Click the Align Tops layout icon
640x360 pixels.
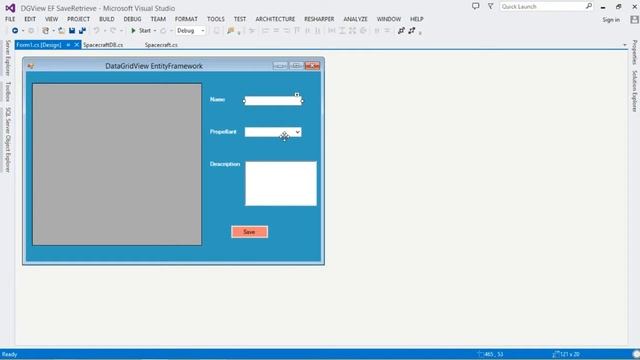coord(297,31)
